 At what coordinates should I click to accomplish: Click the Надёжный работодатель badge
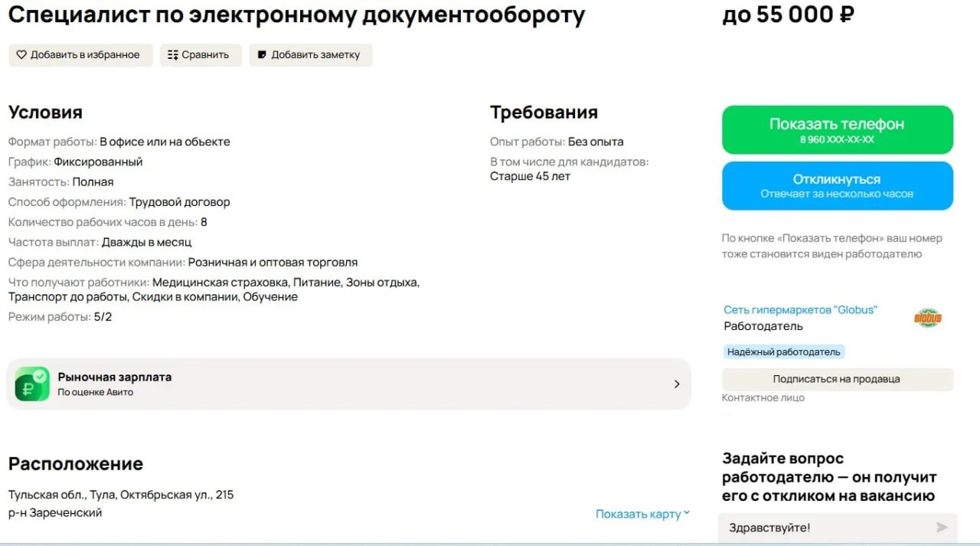784,352
